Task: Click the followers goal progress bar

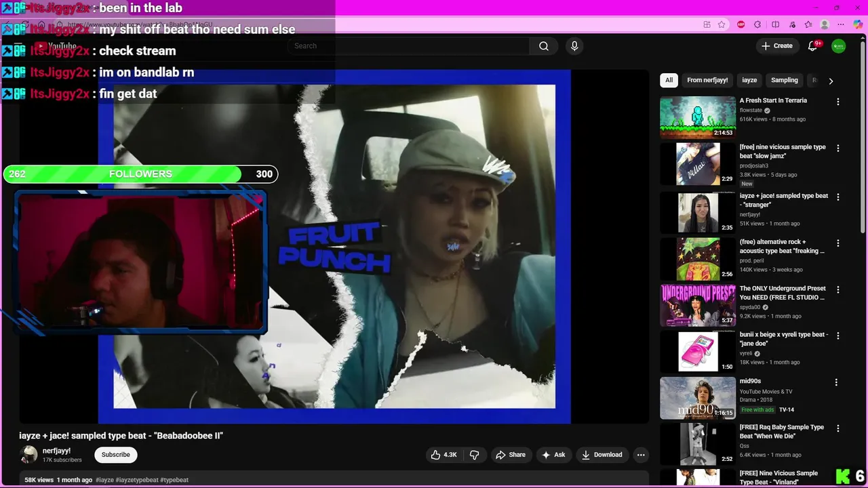Action: point(140,174)
